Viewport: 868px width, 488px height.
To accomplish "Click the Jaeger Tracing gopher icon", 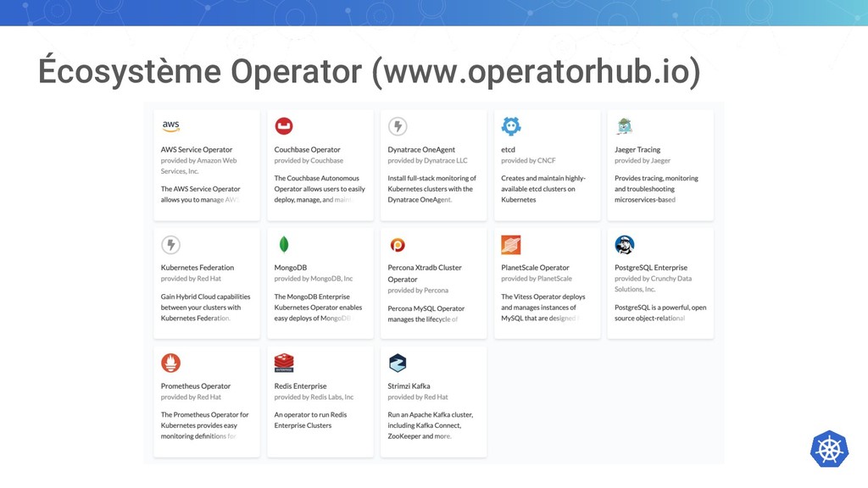I will click(x=625, y=126).
